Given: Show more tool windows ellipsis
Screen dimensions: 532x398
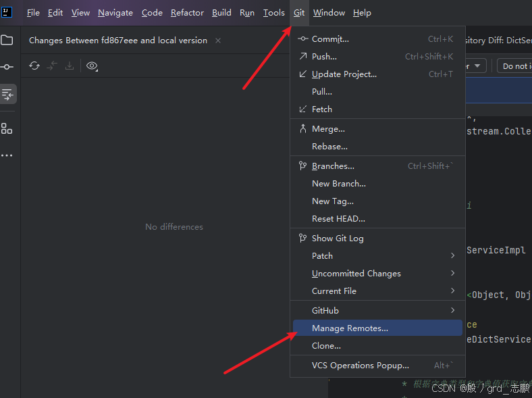Looking at the screenshot, I should [x=7, y=155].
